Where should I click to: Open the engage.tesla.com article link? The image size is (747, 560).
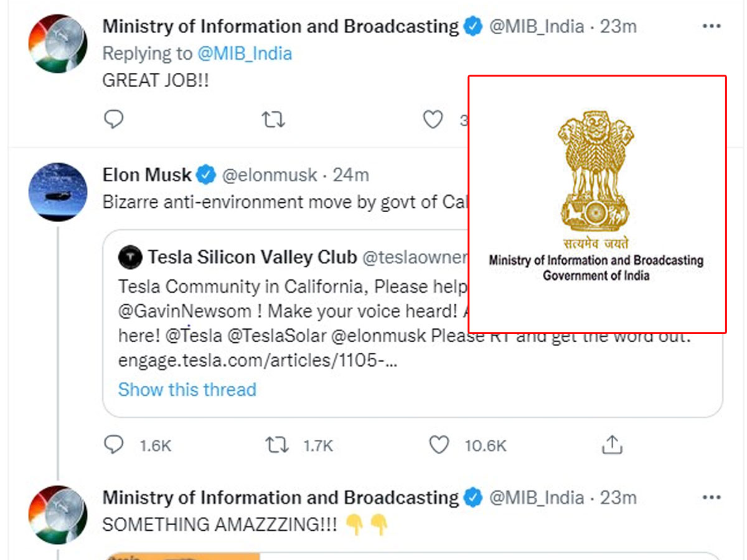click(x=257, y=362)
